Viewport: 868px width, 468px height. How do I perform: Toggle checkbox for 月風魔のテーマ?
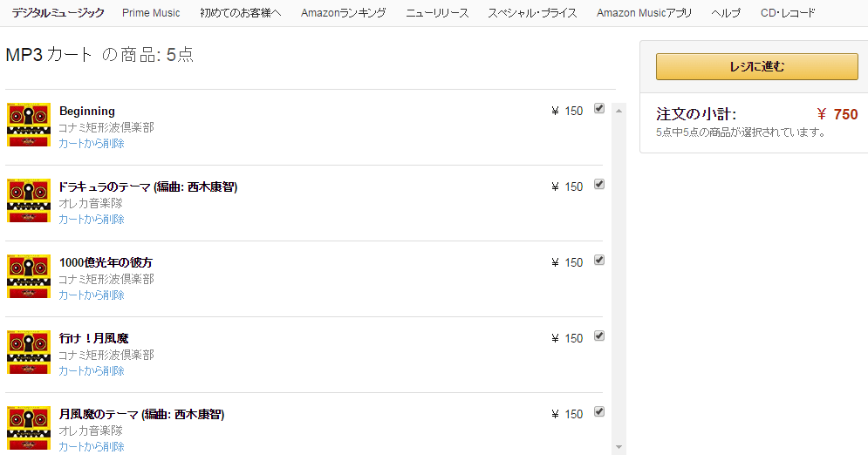pyautogui.click(x=599, y=412)
